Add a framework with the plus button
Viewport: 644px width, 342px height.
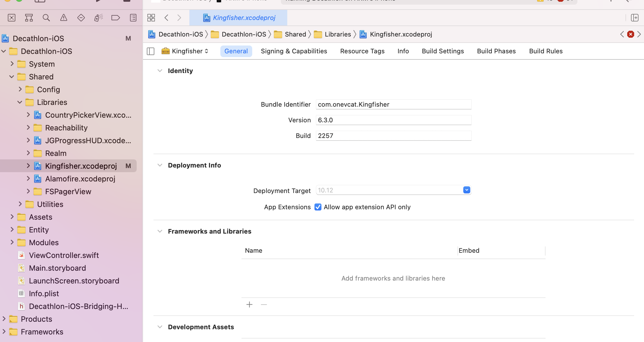(x=249, y=305)
